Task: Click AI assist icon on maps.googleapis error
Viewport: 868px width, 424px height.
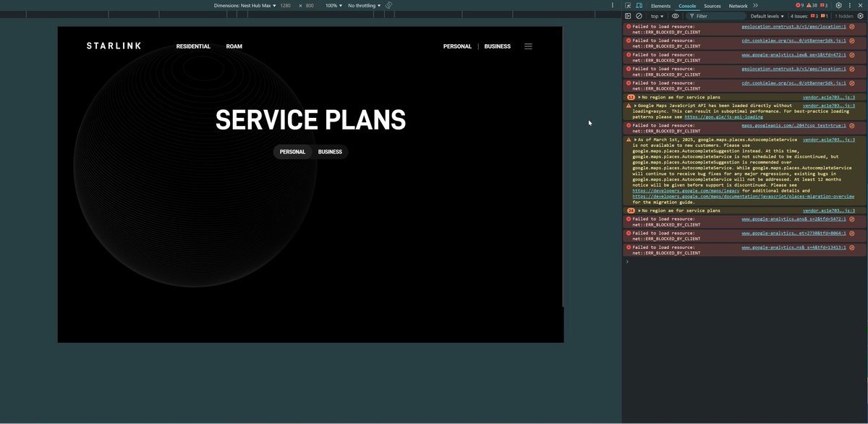Action: pyautogui.click(x=852, y=126)
